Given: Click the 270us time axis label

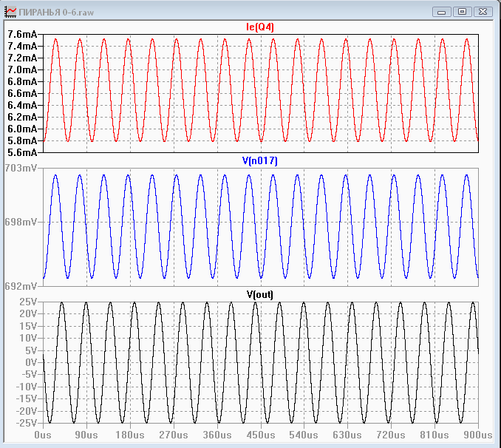Looking at the screenshot, I should (174, 435).
